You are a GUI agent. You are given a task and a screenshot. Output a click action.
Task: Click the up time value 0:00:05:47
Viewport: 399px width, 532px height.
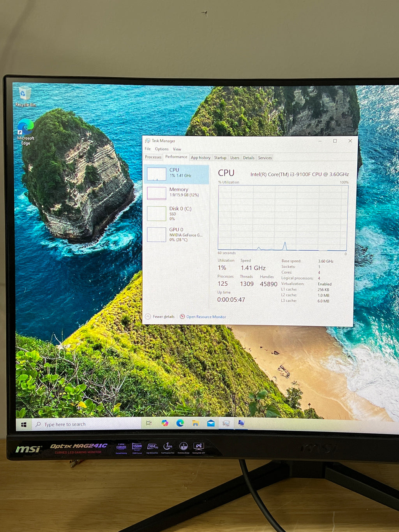231,300
